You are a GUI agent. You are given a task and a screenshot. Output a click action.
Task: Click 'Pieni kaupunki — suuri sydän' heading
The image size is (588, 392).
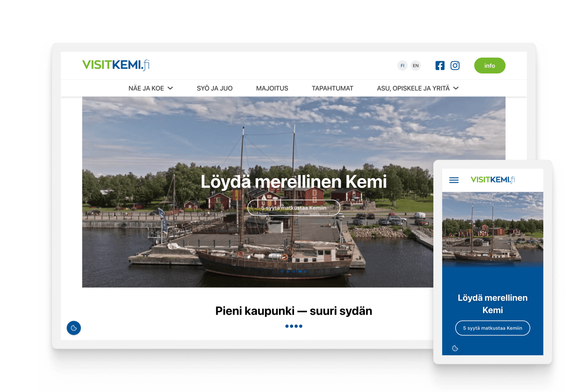click(294, 311)
